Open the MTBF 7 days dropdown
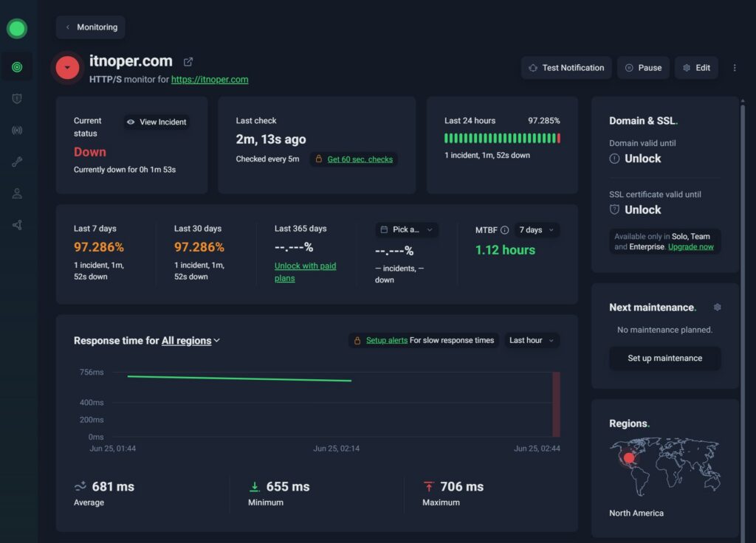The image size is (756, 543). (537, 230)
